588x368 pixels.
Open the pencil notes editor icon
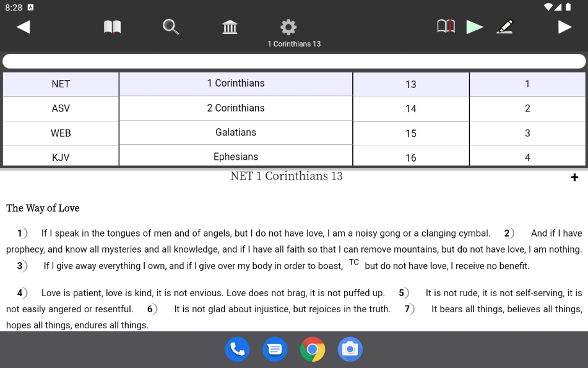point(505,27)
